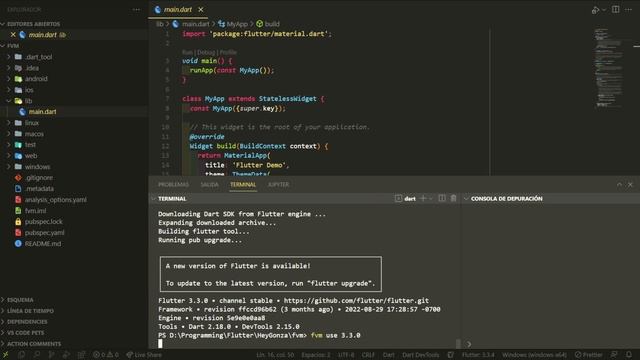Viewport: 640px width, 360px height.
Task: Expand the ACTION COMMENTS section
Action: 34,344
